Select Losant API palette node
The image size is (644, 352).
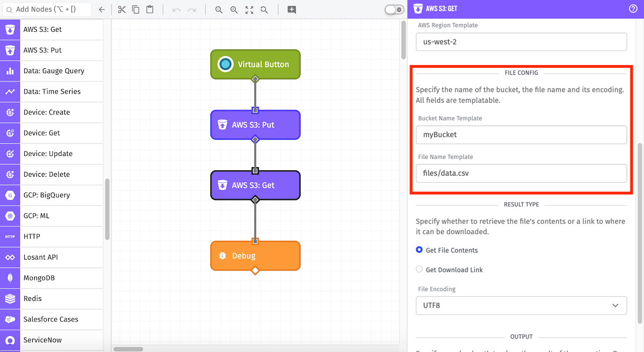[x=52, y=257]
